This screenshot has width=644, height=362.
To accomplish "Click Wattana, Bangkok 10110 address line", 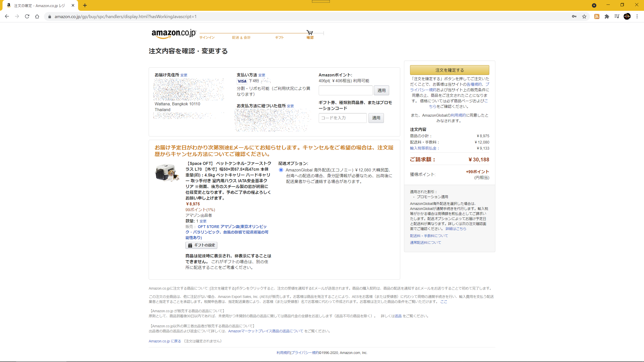I will [x=177, y=104].
